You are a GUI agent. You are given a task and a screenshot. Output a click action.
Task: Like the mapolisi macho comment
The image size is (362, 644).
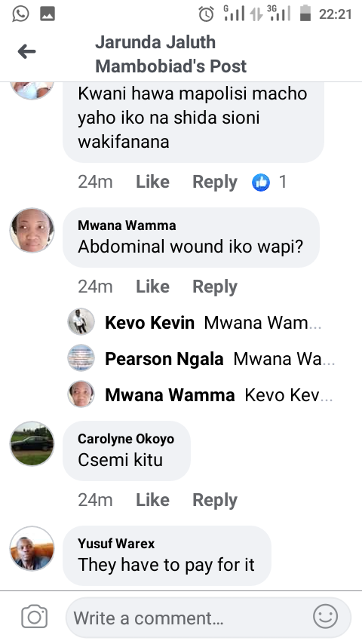tap(152, 182)
